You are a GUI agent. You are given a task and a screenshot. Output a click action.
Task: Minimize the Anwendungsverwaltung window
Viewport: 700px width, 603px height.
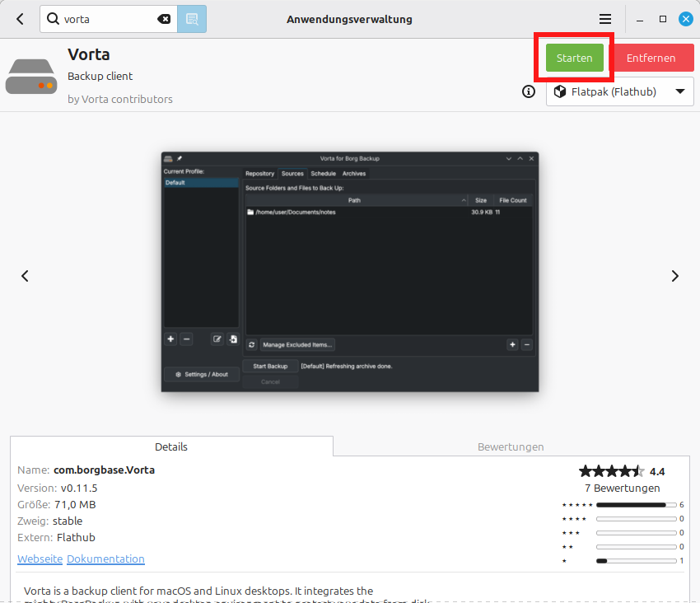tap(640, 19)
